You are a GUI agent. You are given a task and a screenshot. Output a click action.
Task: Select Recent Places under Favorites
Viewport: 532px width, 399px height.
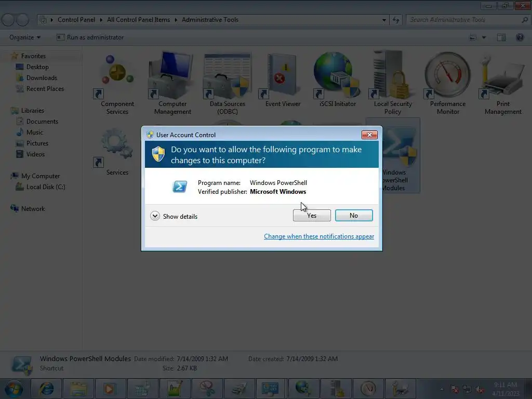45,88
